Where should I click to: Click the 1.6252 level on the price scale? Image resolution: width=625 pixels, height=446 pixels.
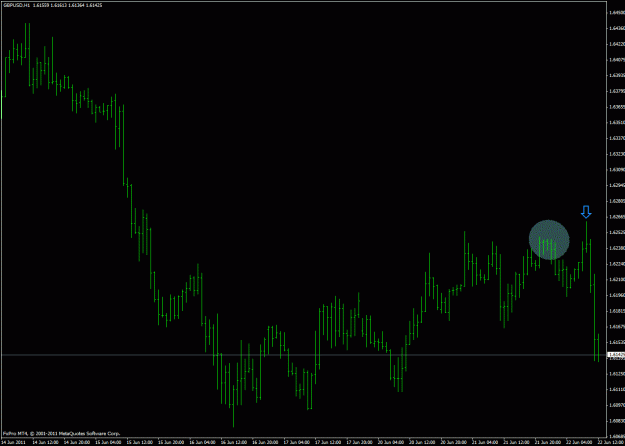pyautogui.click(x=617, y=232)
